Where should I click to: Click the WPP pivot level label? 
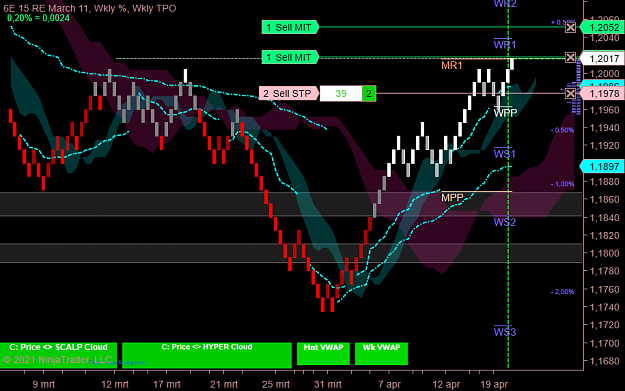(505, 113)
